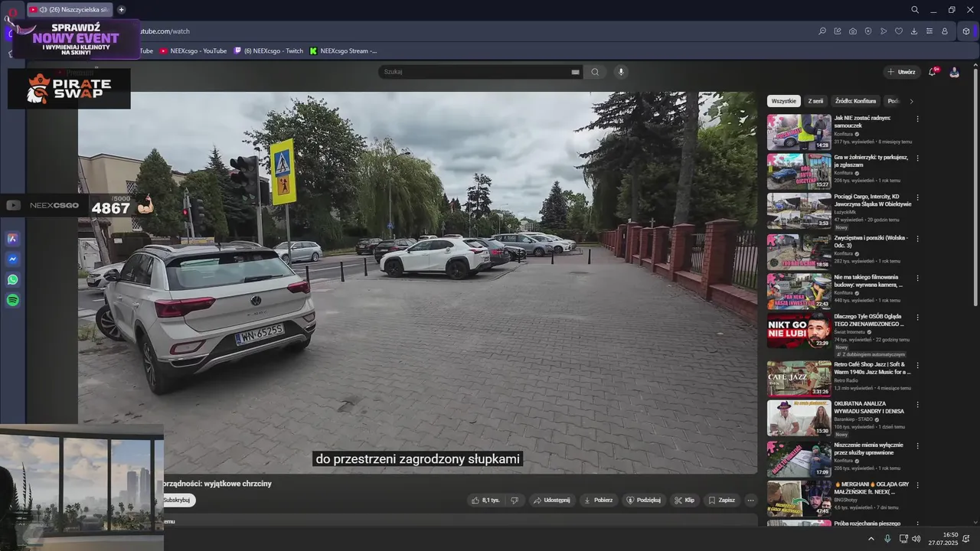Open the Messenger sidebar icon
This screenshot has height=551, width=980.
13,259
